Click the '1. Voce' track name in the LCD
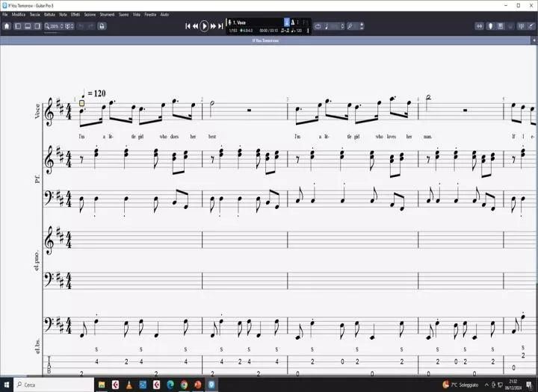 (240, 22)
